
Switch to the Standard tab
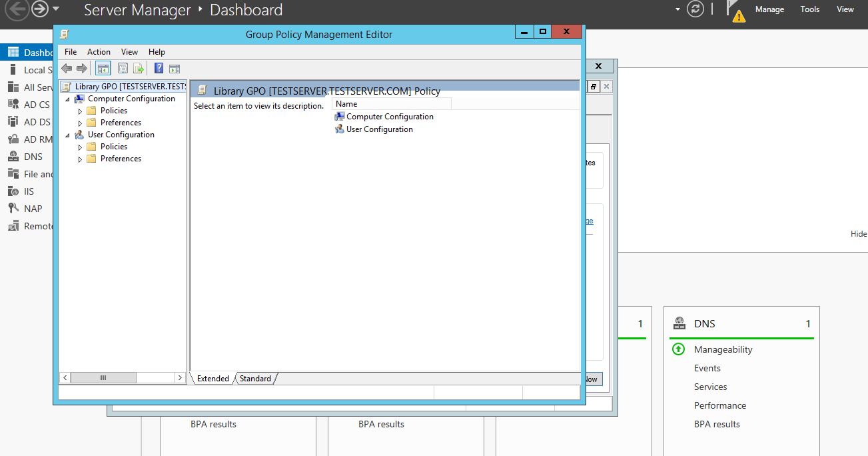point(255,379)
